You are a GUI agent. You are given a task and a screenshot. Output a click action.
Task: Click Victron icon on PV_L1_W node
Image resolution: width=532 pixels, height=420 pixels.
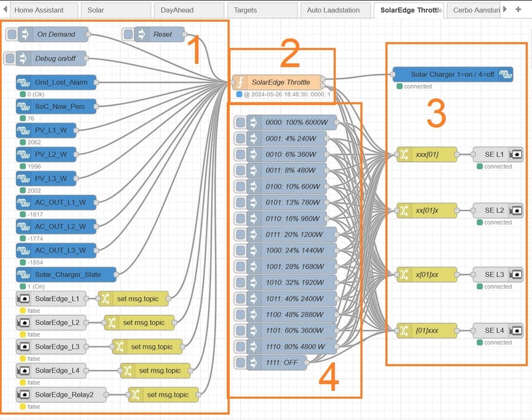tap(23, 130)
